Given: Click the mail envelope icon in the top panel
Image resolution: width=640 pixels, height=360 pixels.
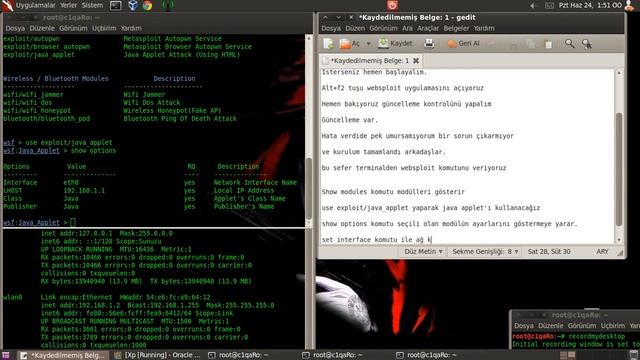Looking at the screenshot, I should pos(549,5).
